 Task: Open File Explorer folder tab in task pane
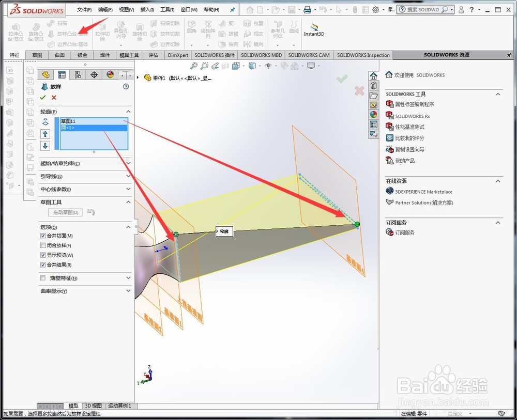[374, 95]
